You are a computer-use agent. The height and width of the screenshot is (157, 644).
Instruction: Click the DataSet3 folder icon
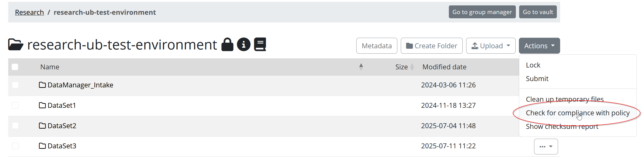(x=42, y=146)
